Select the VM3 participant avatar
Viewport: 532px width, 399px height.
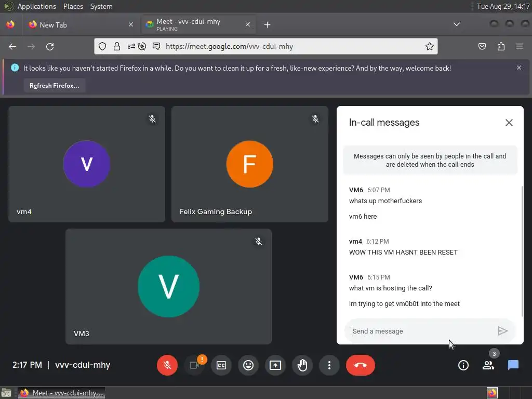168,286
